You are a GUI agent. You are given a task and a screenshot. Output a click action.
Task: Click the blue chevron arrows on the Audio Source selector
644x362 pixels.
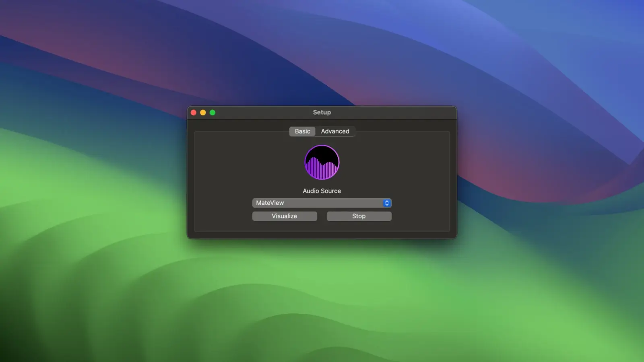coord(387,203)
